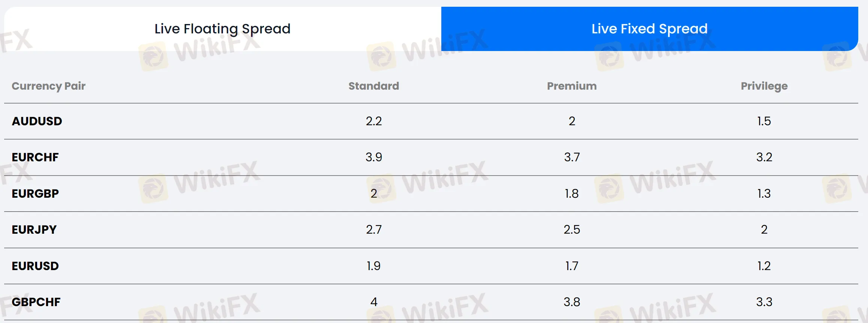The height and width of the screenshot is (323, 868).
Task: Click the Standard column header
Action: tap(373, 86)
